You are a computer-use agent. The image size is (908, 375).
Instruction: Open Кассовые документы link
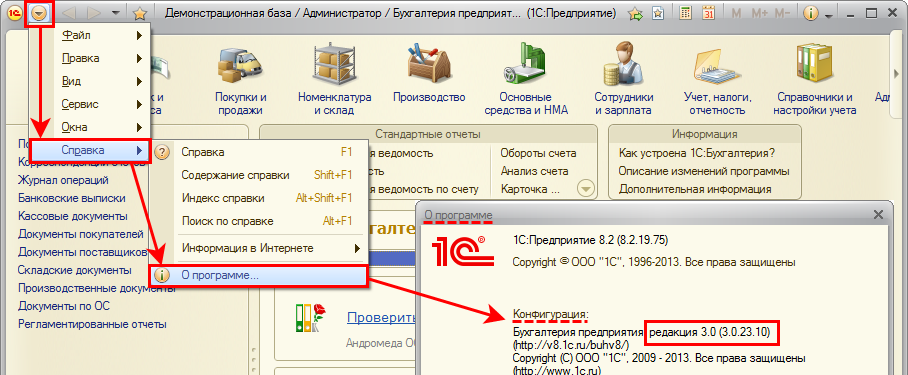[x=73, y=216]
